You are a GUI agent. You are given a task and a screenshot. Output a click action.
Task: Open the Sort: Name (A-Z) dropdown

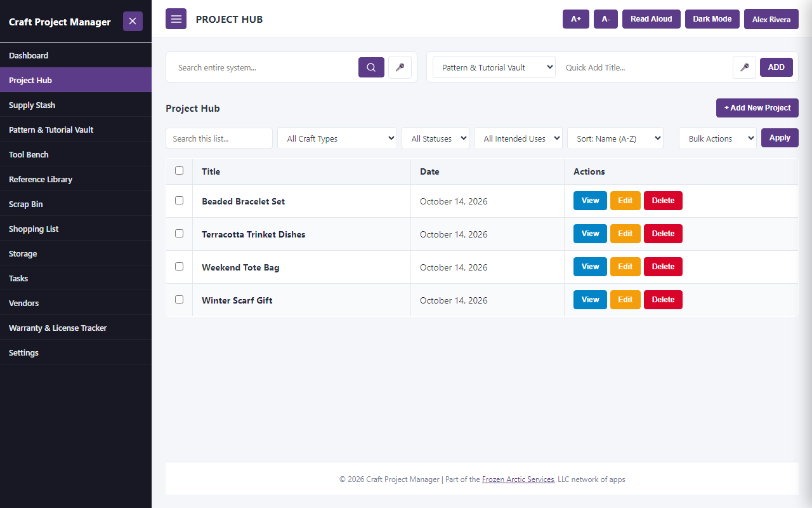(615, 138)
